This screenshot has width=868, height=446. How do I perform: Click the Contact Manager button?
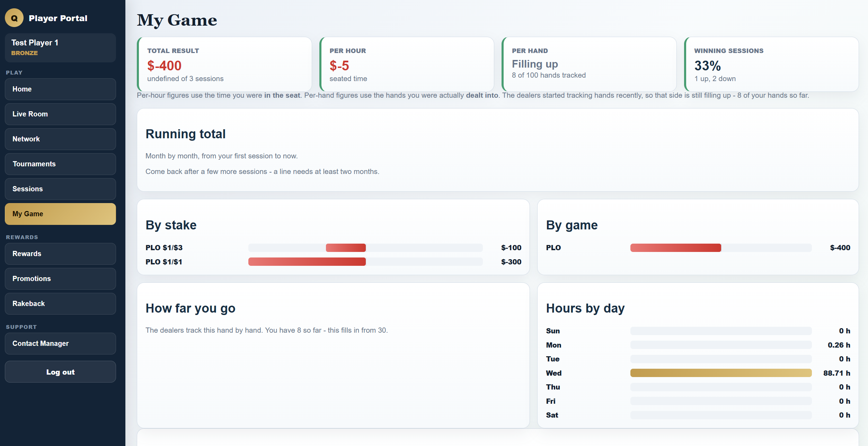[60, 343]
